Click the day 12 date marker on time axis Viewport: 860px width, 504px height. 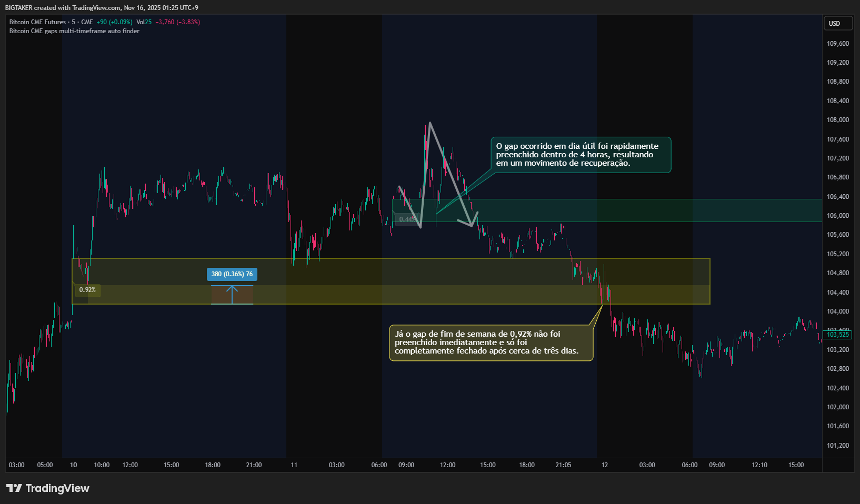click(x=605, y=465)
